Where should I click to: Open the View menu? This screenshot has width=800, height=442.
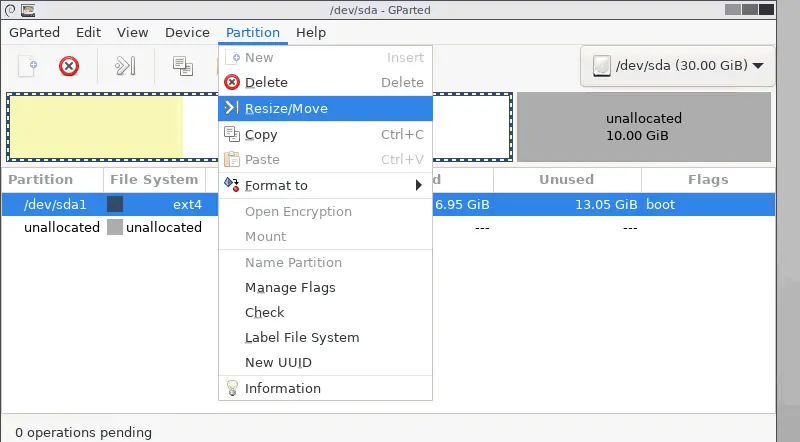click(133, 33)
